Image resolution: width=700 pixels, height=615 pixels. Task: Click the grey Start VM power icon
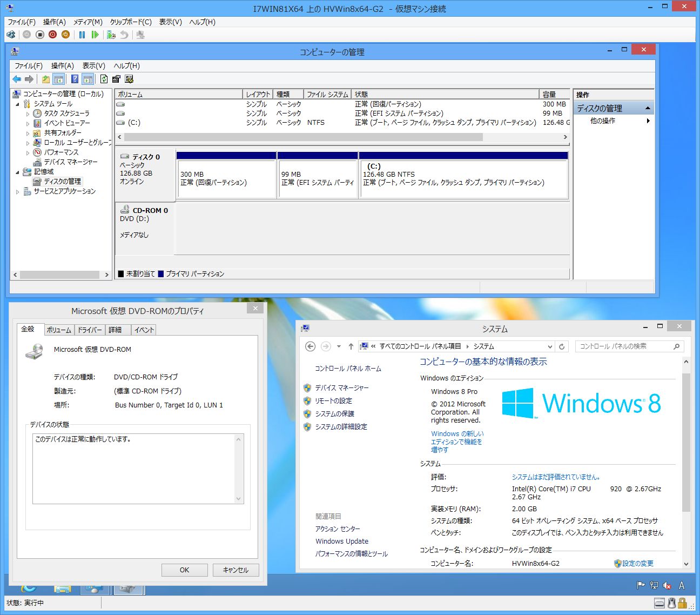point(26,35)
